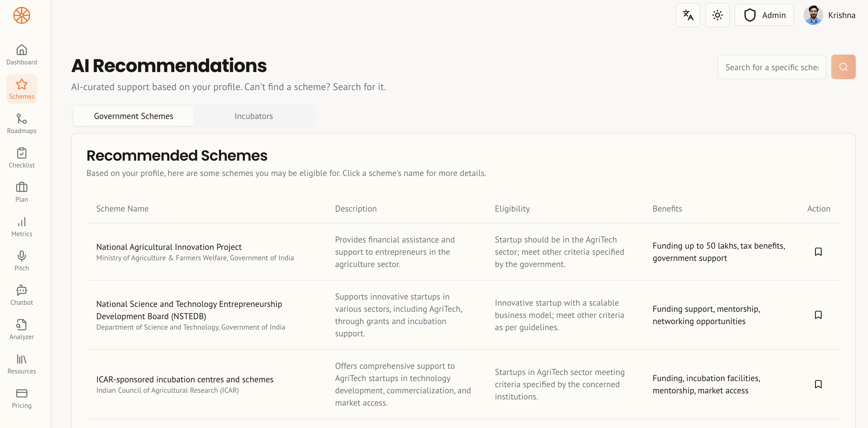Open the Checklist section
This screenshot has width=868, height=428.
pyautogui.click(x=21, y=158)
